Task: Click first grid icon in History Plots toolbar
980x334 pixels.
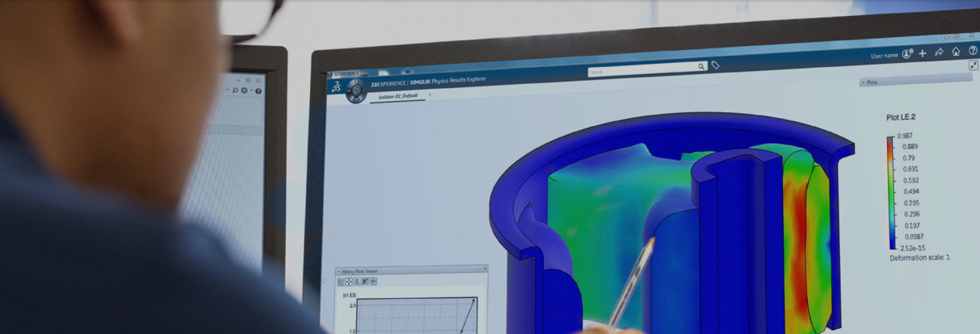Action: 340,281
